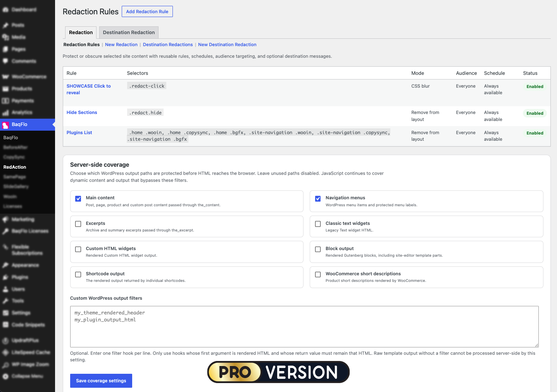Open the Plugins List rule
Viewport: 557px width, 392px height.
click(79, 133)
